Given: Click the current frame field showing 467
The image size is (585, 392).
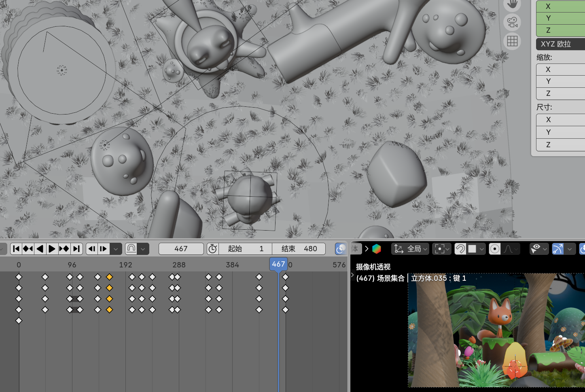Looking at the screenshot, I should tap(181, 249).
